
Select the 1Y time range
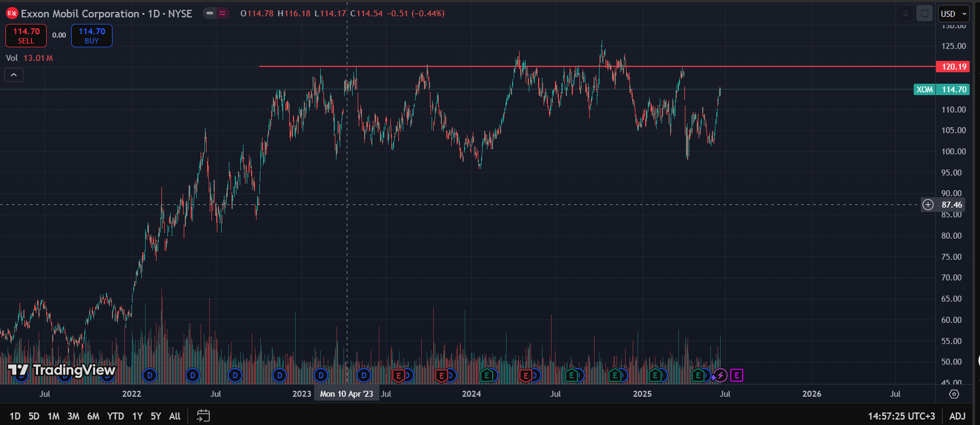tap(138, 416)
